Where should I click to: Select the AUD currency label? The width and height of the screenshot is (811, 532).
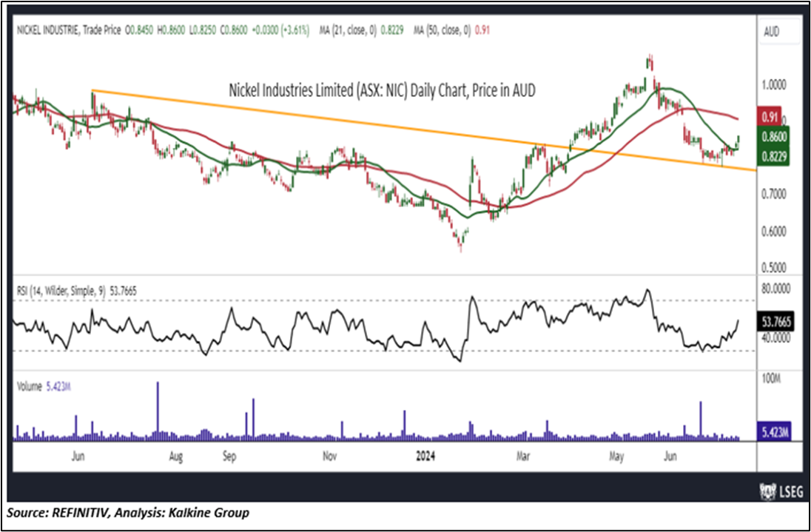(x=771, y=32)
